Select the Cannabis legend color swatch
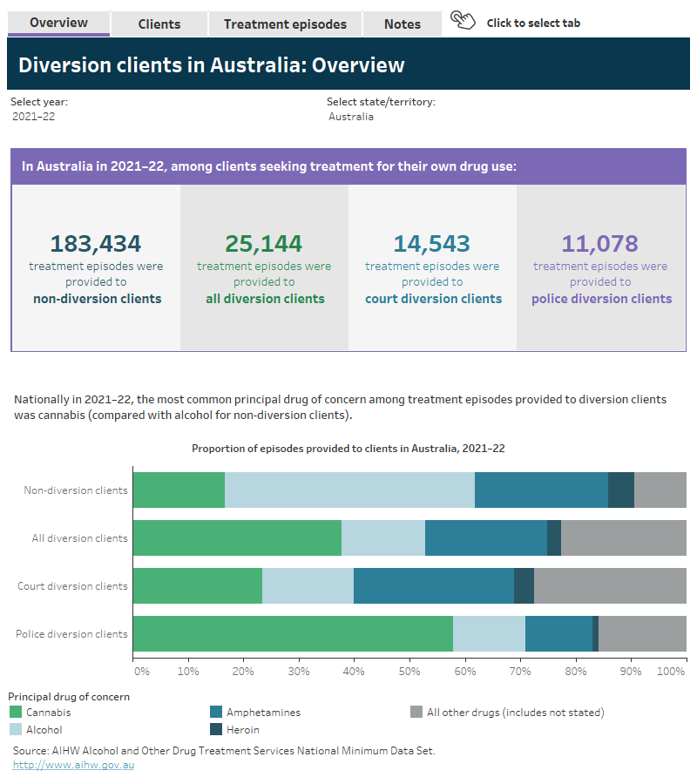697x784 pixels. (x=14, y=713)
